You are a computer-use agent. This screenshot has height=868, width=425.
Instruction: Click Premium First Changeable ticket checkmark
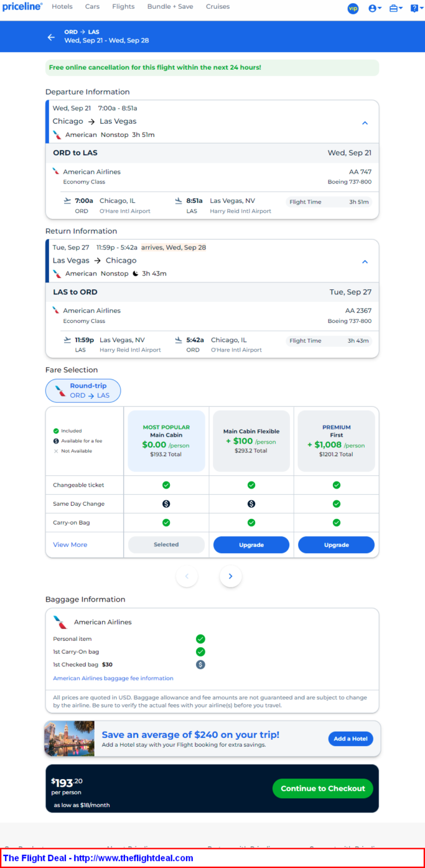pyautogui.click(x=336, y=485)
